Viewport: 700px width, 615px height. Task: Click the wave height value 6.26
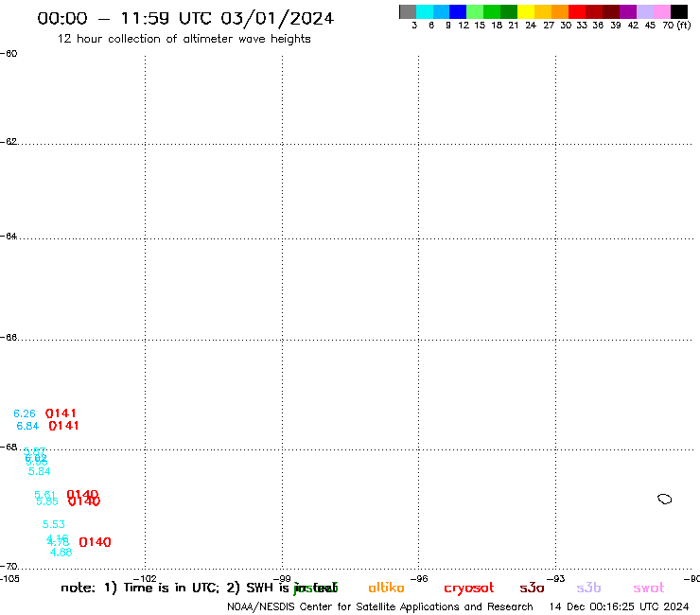[25, 413]
